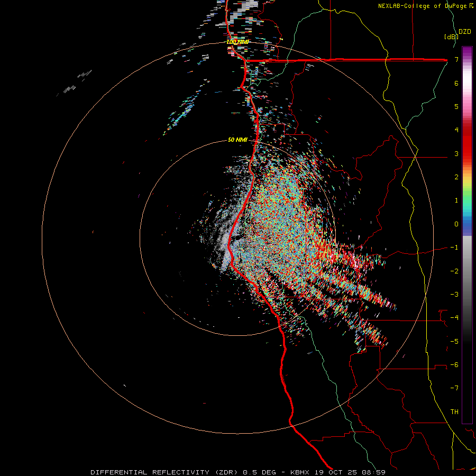Click the "DZD" label above the color scale
This screenshot has width=476, height=476.
pyautogui.click(x=465, y=32)
